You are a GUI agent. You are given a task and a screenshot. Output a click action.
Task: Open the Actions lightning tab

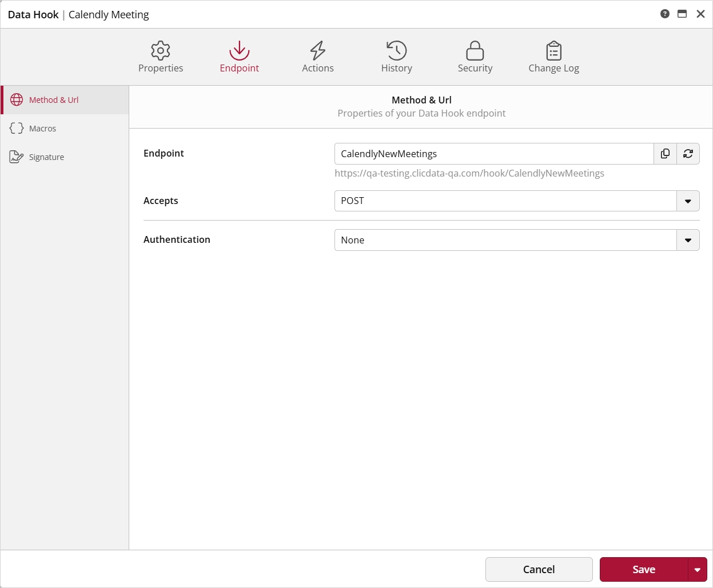click(318, 57)
